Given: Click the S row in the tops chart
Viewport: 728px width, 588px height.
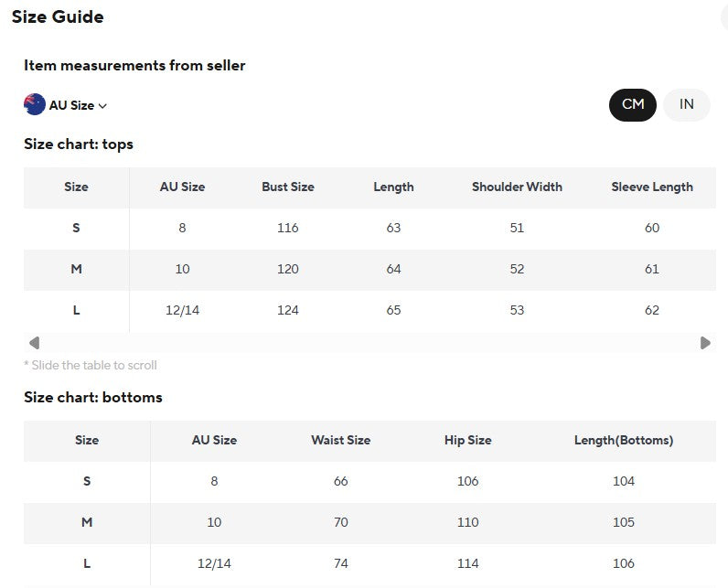Looking at the screenshot, I should coord(369,228).
